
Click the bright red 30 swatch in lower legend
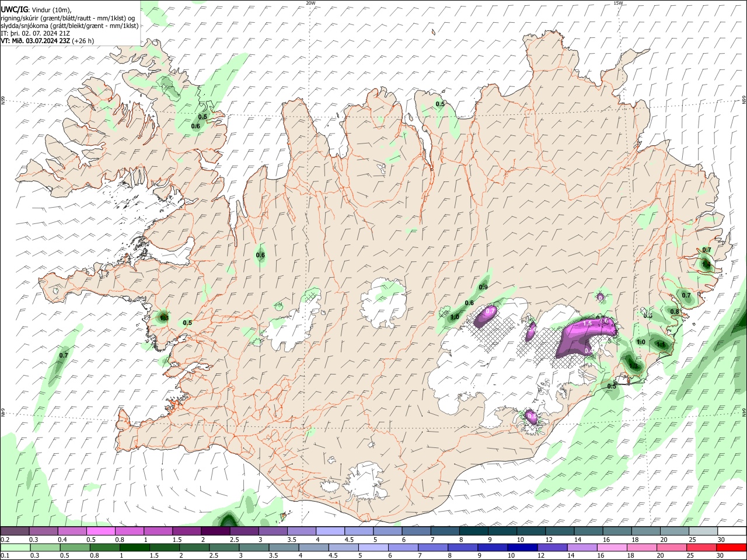point(731,547)
